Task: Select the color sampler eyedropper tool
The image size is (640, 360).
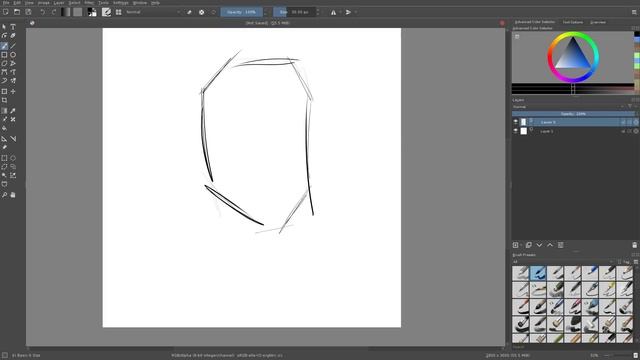Action: click(13, 111)
